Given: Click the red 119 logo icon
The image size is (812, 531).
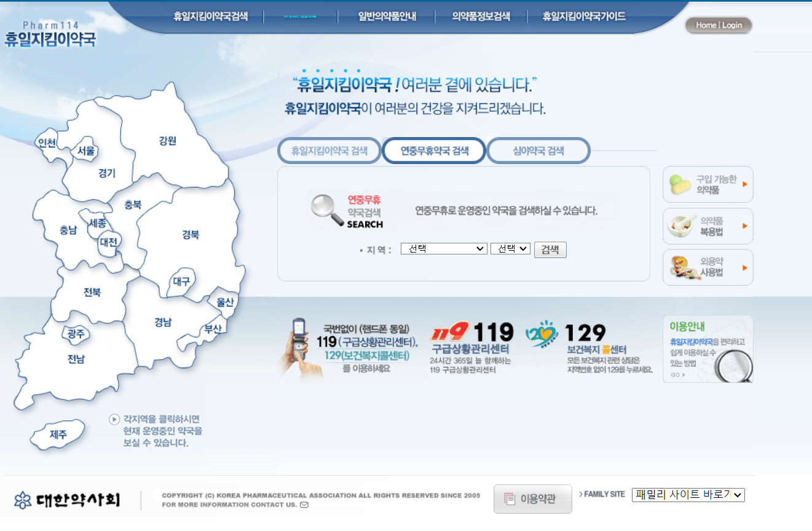Looking at the screenshot, I should pos(450,332).
